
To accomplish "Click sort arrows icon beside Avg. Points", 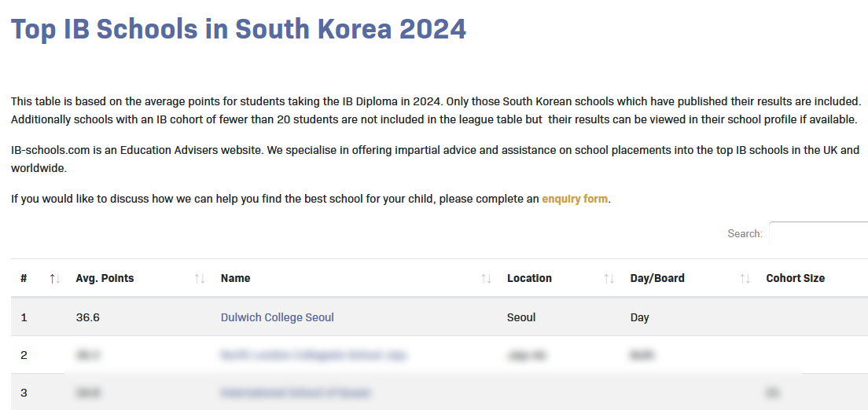I will (x=200, y=279).
